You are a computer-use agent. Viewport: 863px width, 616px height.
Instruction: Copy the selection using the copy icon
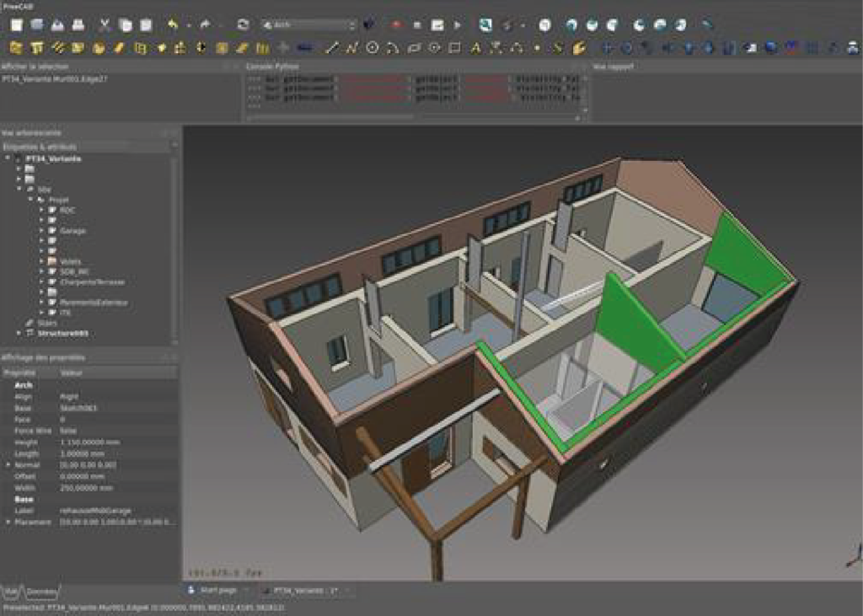tap(126, 24)
